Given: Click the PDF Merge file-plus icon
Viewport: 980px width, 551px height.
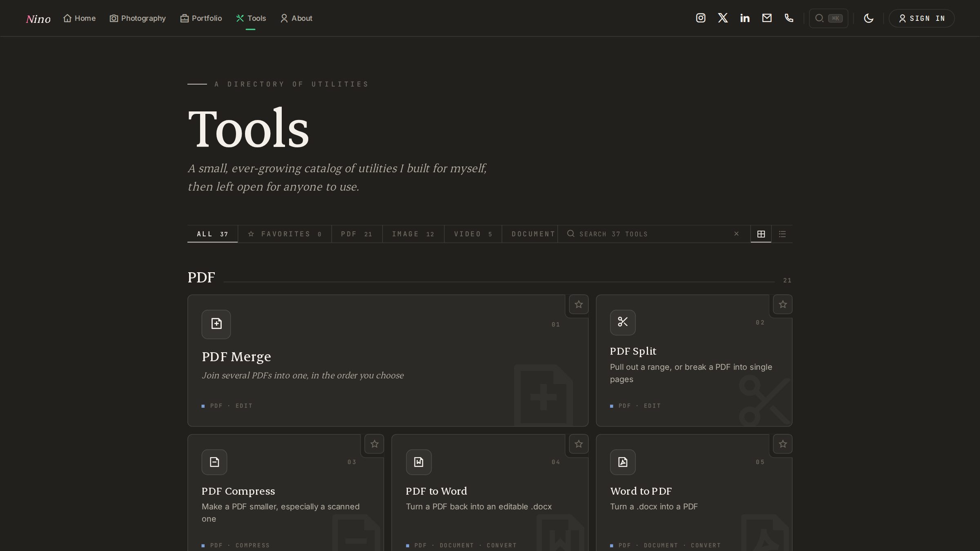Looking at the screenshot, I should click(x=216, y=324).
